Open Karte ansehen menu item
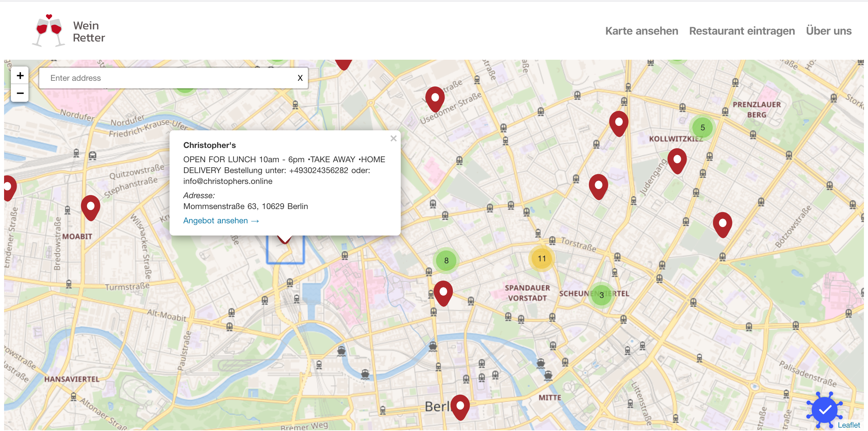868x431 pixels. (x=642, y=31)
